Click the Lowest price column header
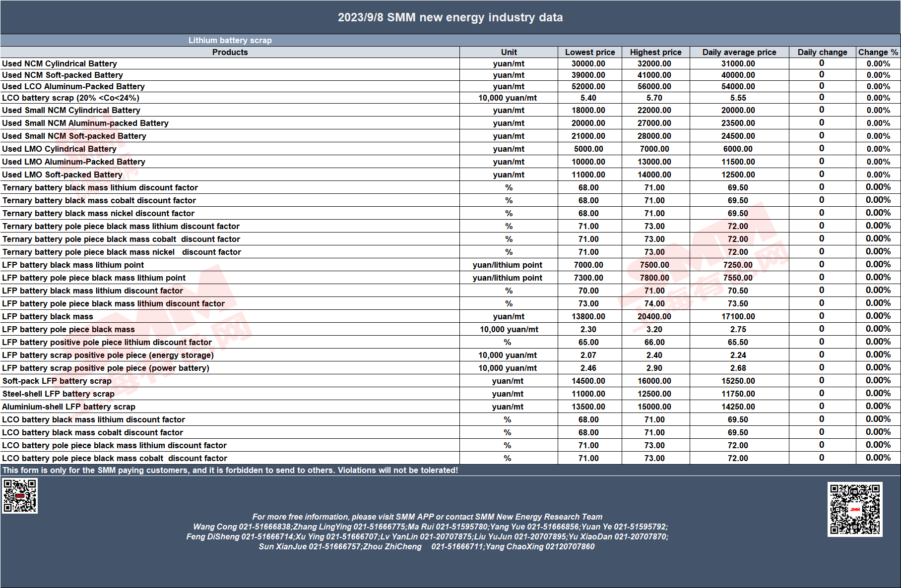Screen dimensions: 901x588 point(590,52)
